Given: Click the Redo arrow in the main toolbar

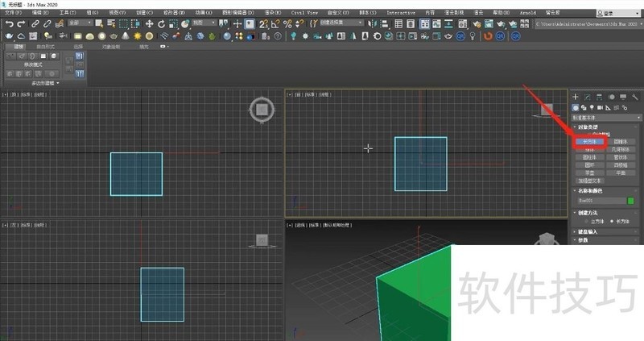Looking at the screenshot, I should pos(21,24).
